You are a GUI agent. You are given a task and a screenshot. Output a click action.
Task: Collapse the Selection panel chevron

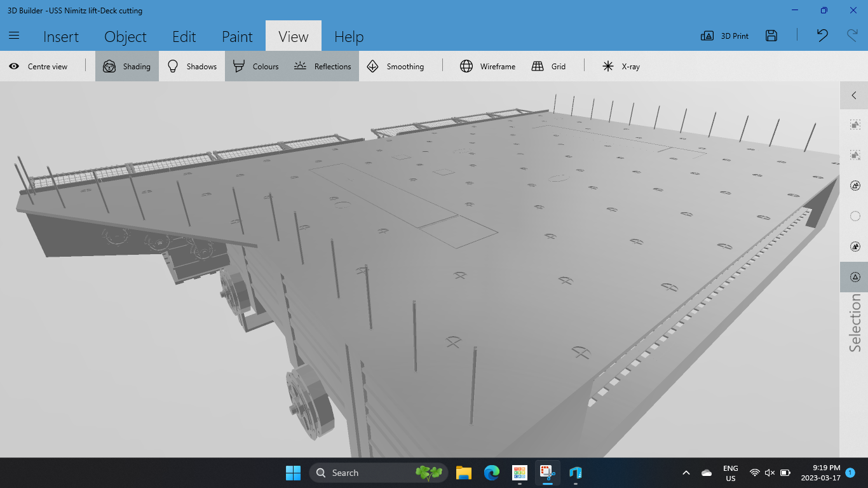[x=854, y=95]
